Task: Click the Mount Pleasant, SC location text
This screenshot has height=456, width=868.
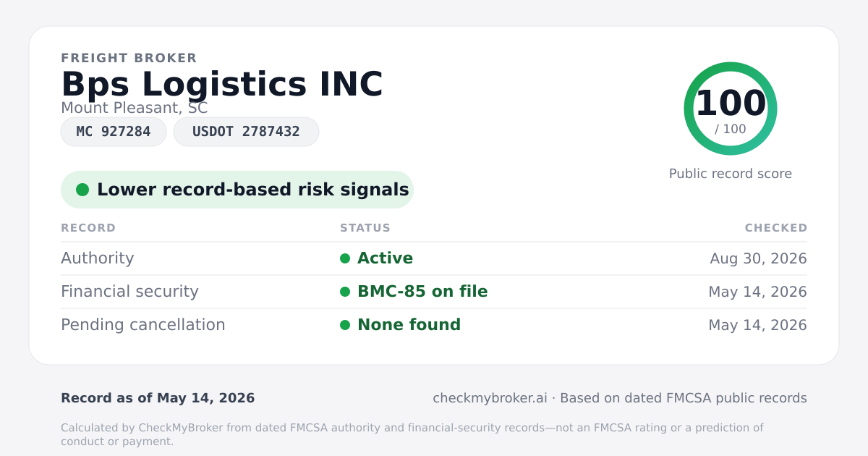Action: [134, 108]
